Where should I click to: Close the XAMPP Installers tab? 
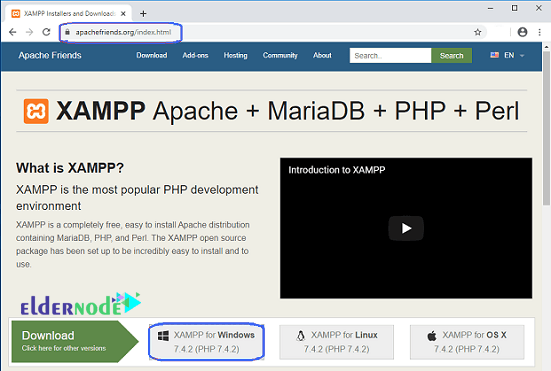[x=123, y=14]
